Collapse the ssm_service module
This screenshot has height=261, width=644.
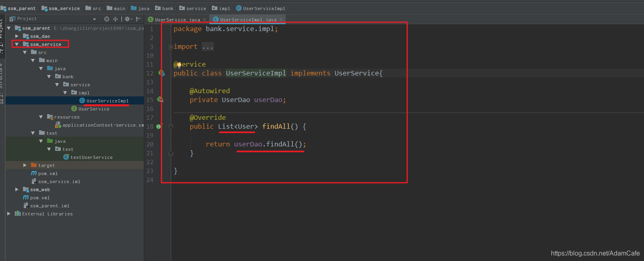pyautogui.click(x=17, y=44)
